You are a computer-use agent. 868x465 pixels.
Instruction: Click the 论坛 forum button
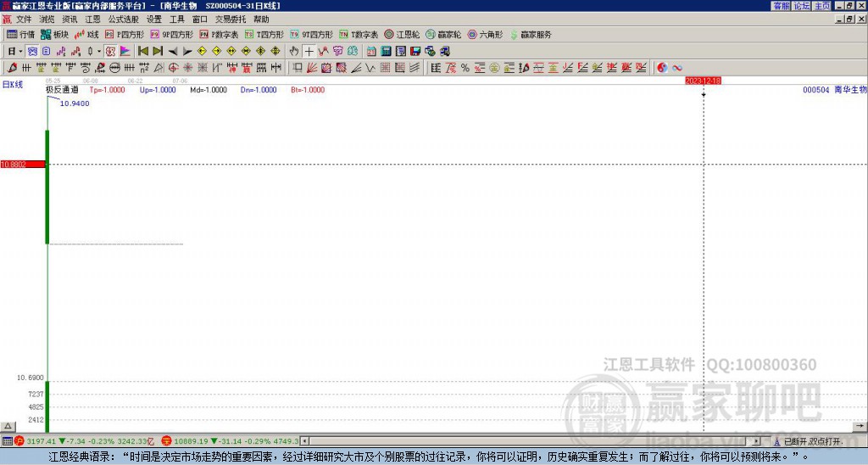(x=801, y=6)
